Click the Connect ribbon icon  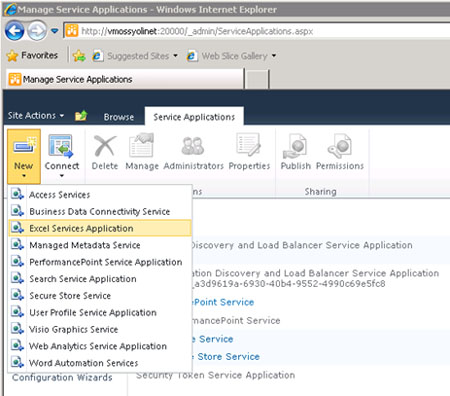(x=61, y=146)
